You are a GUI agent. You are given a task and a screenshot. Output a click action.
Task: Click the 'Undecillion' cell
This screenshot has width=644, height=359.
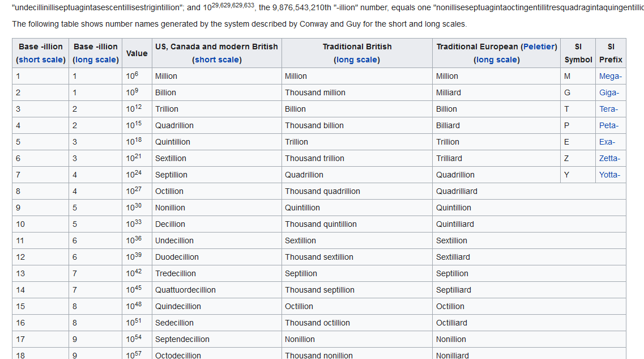pos(217,240)
